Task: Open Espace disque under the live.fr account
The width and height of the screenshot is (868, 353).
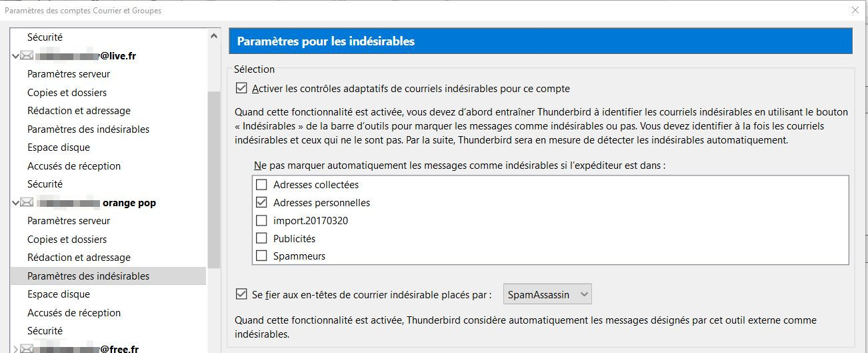Action: pyautogui.click(x=59, y=147)
